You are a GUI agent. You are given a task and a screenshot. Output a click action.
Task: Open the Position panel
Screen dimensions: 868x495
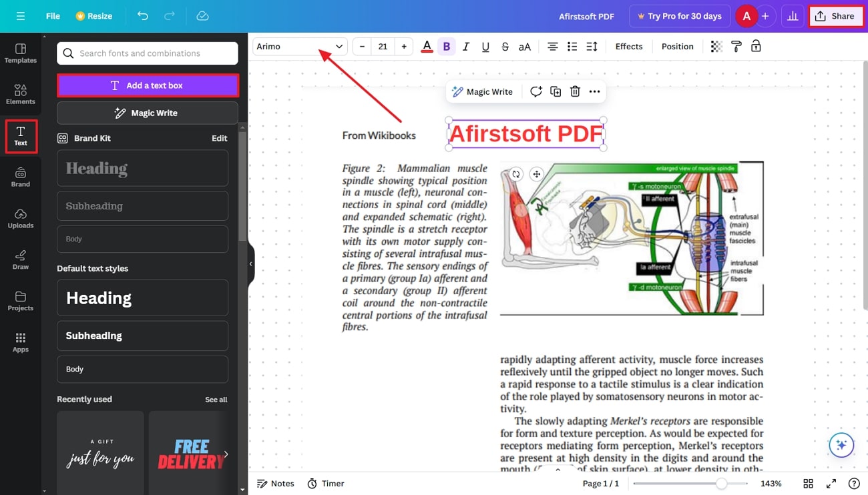[678, 46]
